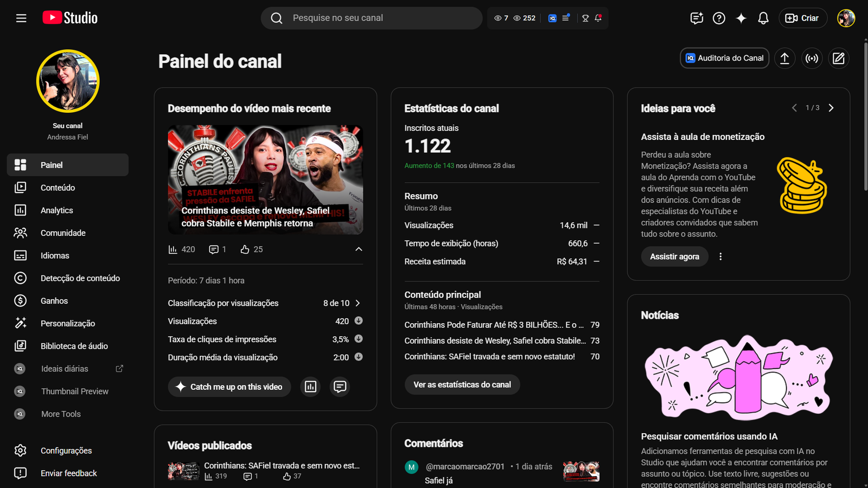The image size is (868, 488).
Task: Open the vidIQ bell with red dot
Action: tap(598, 18)
